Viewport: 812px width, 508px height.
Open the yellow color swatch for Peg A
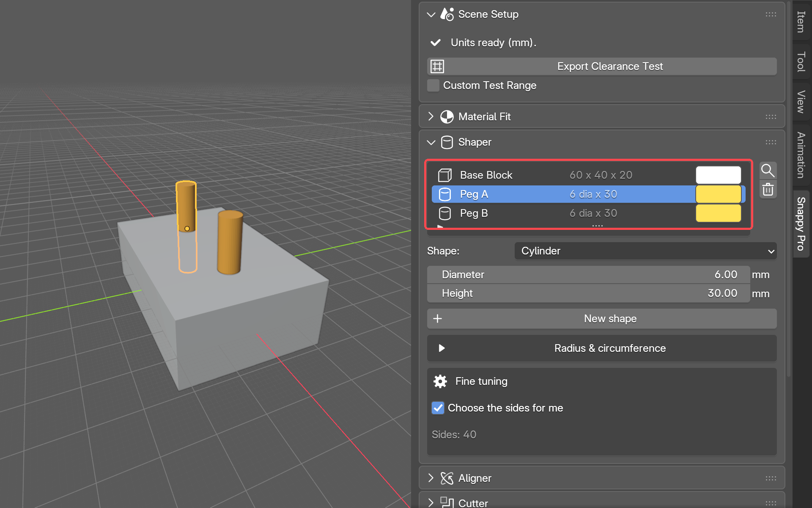pos(718,194)
